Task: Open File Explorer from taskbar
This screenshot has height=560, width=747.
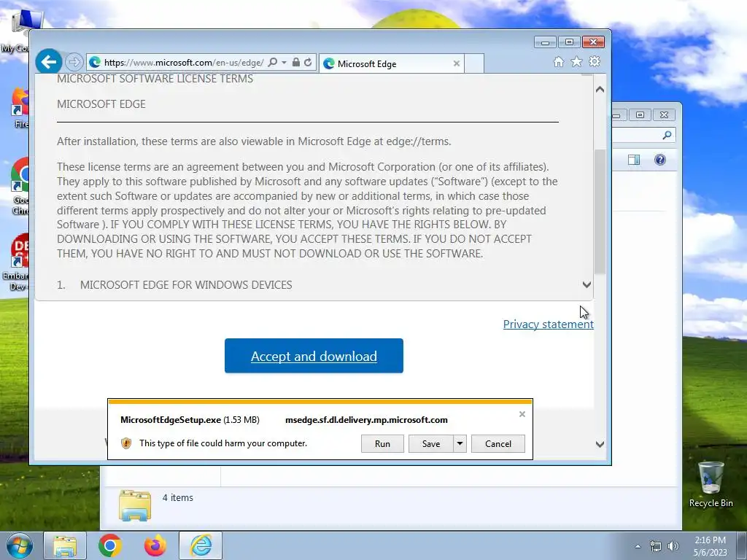Action: tap(65, 545)
